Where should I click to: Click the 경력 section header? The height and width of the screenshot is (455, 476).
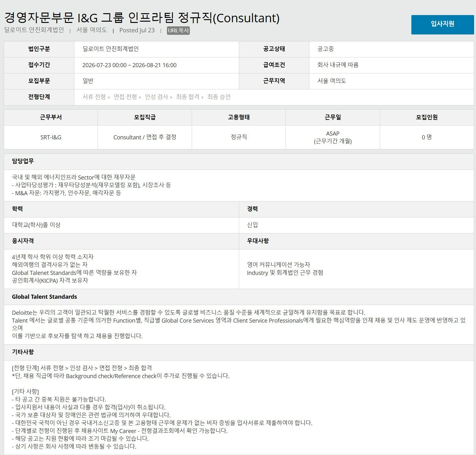pyautogui.click(x=356, y=209)
